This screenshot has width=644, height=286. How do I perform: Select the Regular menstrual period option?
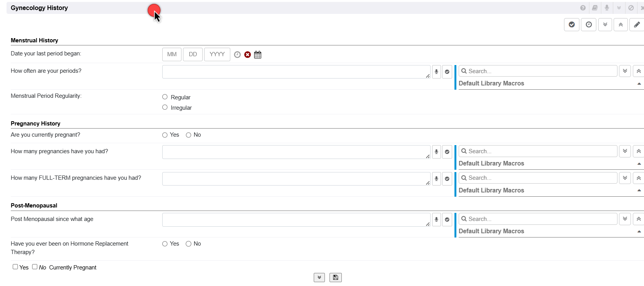[165, 97]
